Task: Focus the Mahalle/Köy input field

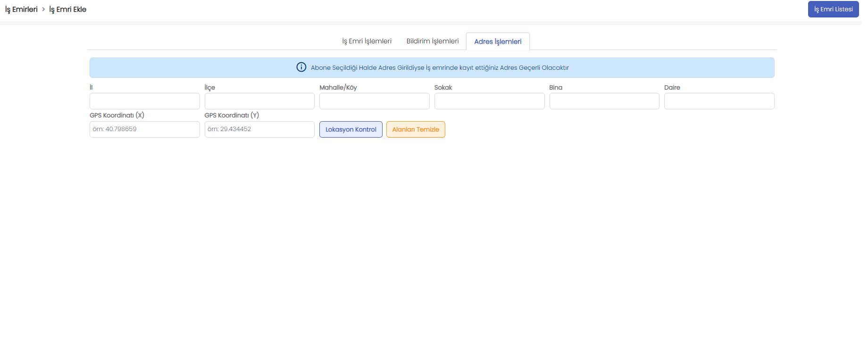Action: click(374, 101)
